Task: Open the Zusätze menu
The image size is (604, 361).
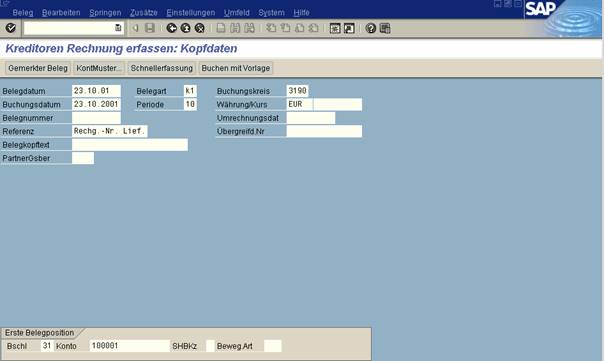Action: 143,12
